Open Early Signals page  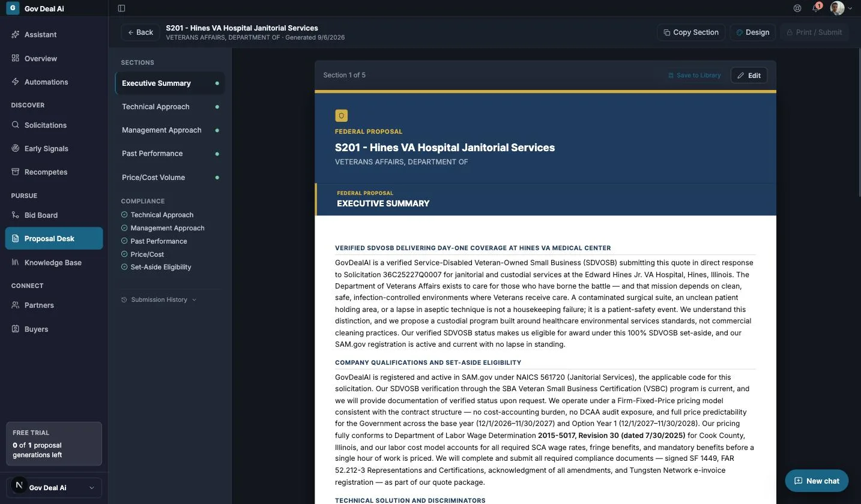(54, 149)
